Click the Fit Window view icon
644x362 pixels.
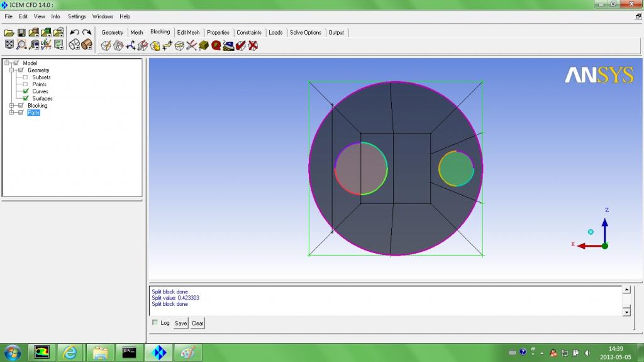click(x=9, y=45)
